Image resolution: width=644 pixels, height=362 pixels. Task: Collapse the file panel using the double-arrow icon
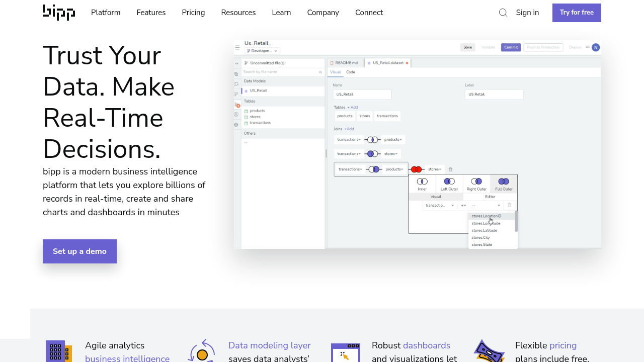pos(236,63)
